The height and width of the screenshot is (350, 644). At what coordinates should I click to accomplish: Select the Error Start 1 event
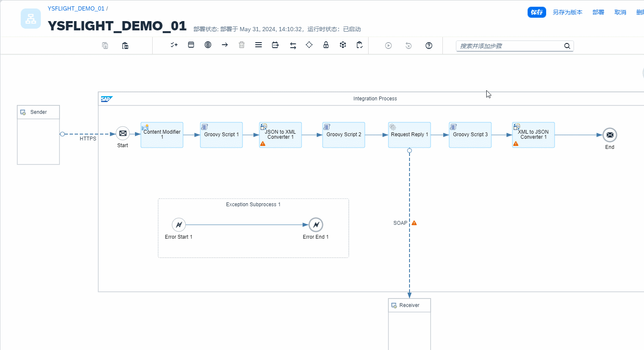pos(179,225)
